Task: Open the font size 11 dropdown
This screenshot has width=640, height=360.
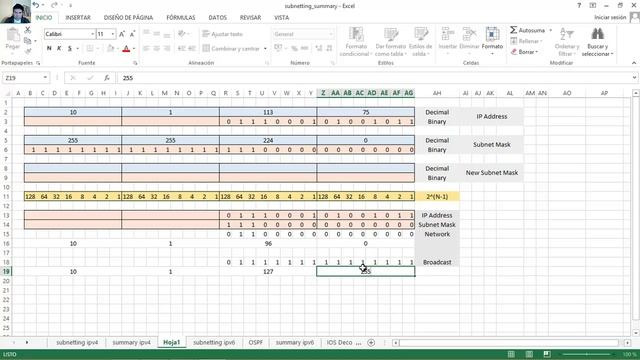Action: (113, 34)
